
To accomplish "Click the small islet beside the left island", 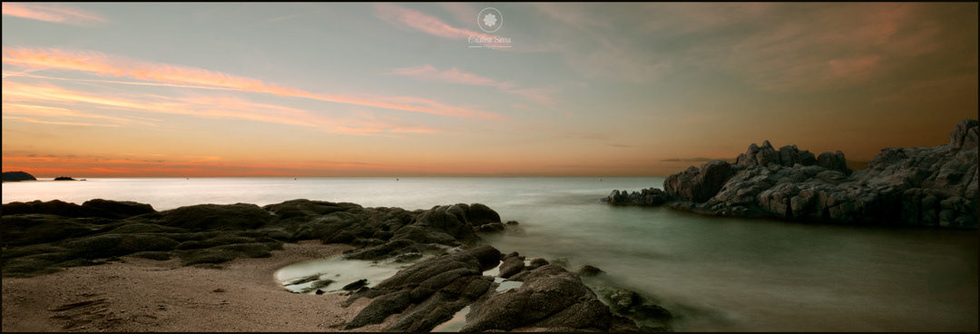I will click(x=64, y=178).
